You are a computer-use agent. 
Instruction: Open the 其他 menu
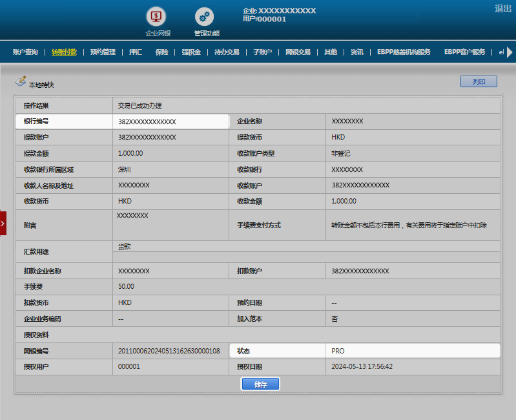[x=331, y=52]
